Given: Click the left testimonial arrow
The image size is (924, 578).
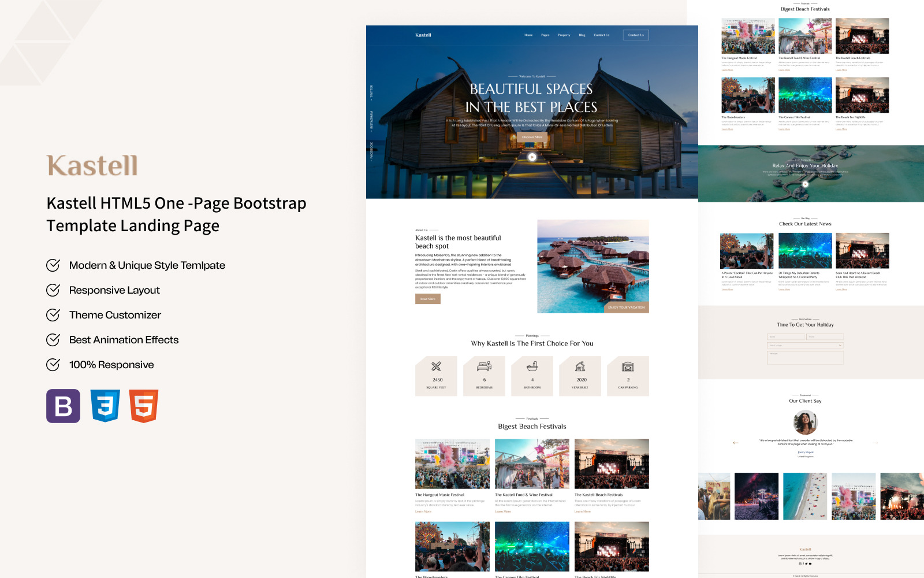Looking at the screenshot, I should tap(736, 443).
